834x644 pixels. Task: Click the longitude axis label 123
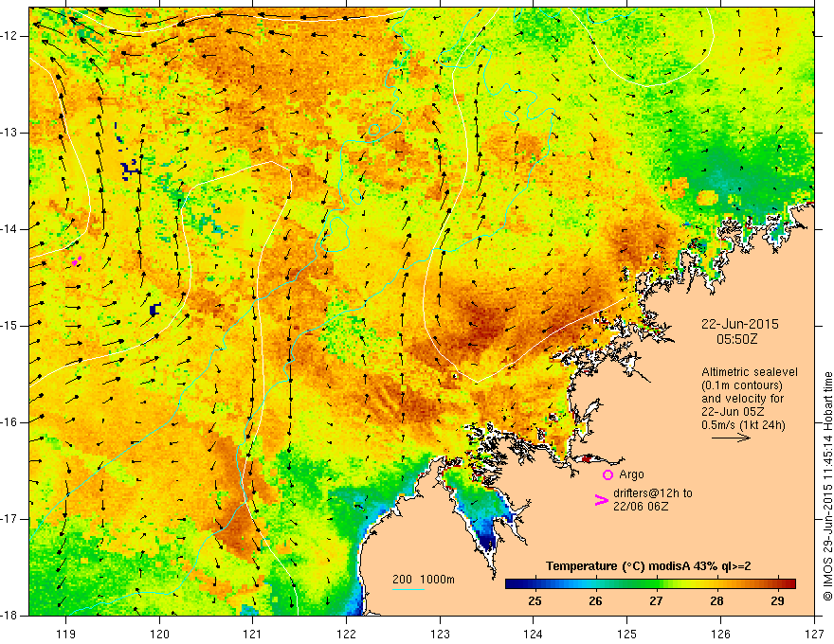coord(440,635)
